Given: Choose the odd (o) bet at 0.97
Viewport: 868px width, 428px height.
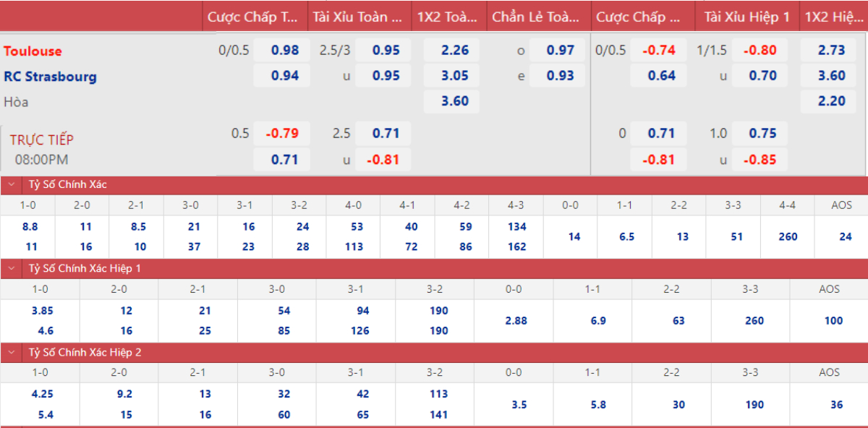Looking at the screenshot, I should pos(560,51).
